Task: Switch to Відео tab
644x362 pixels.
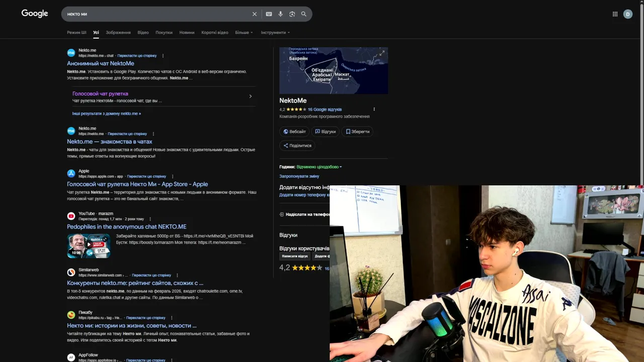Action: pos(143,33)
